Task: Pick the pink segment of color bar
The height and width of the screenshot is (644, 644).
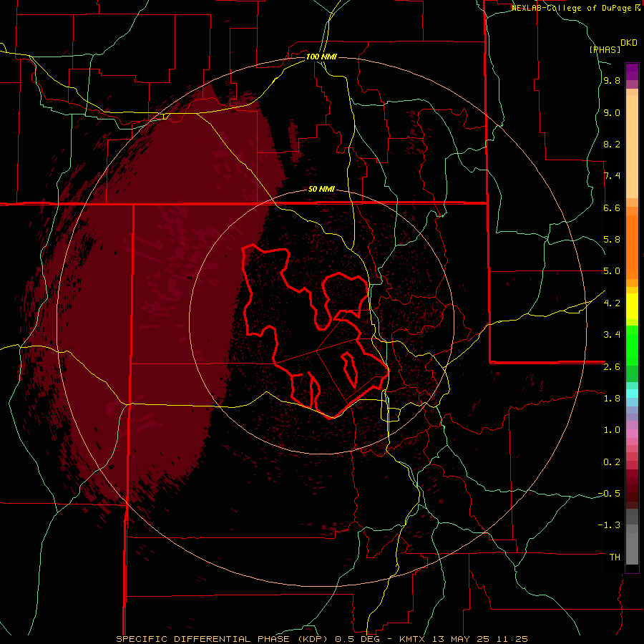Action: (x=632, y=434)
